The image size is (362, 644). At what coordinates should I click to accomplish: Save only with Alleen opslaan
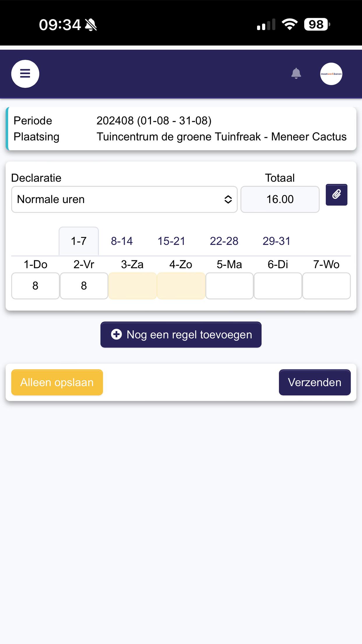coord(57,382)
